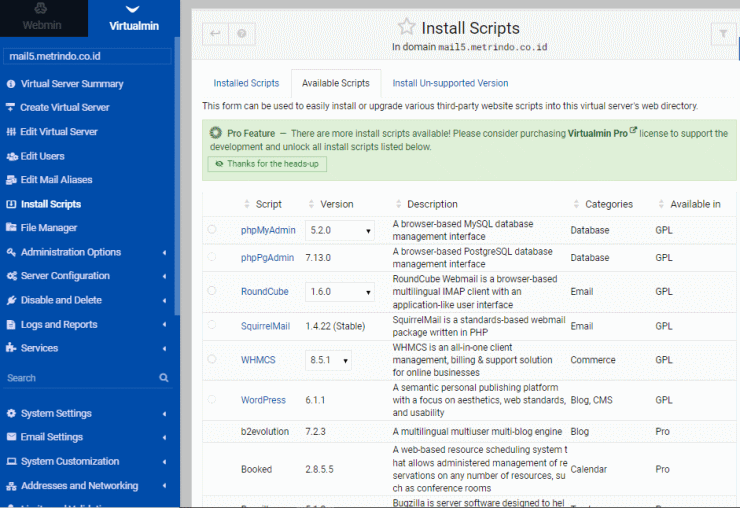Click the Edit Users people icon
740x508 pixels.
coord(11,156)
